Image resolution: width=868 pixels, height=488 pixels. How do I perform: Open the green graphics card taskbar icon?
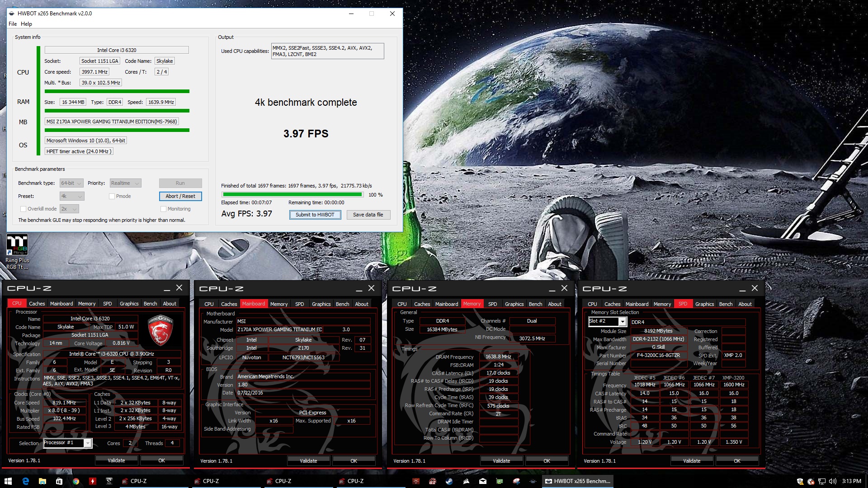click(x=500, y=481)
